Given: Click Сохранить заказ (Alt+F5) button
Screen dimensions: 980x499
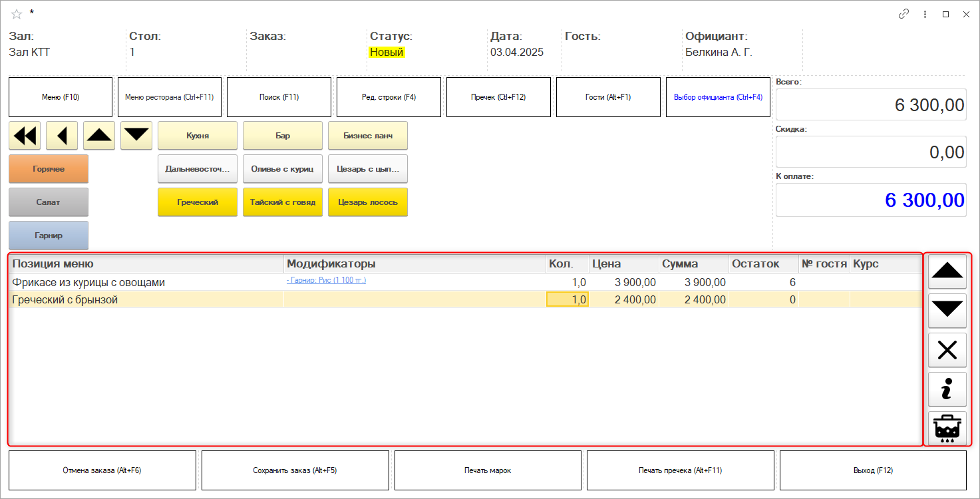Looking at the screenshot, I should (x=295, y=470).
